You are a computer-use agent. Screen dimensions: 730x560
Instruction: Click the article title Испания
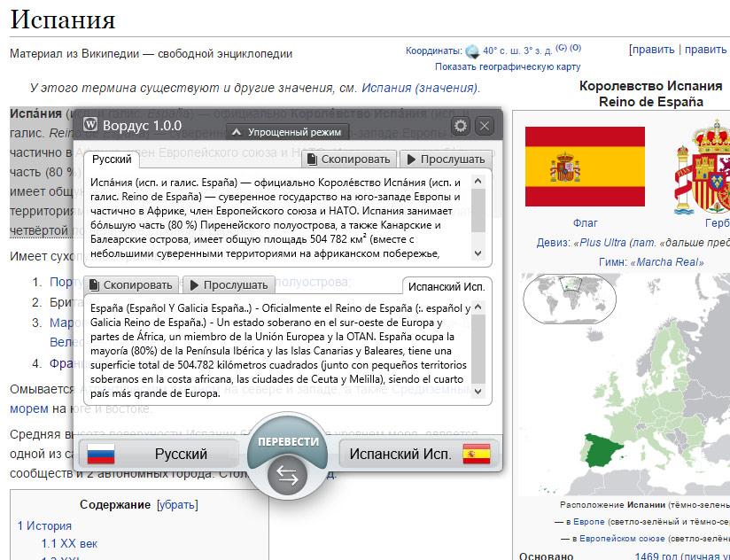[62, 19]
